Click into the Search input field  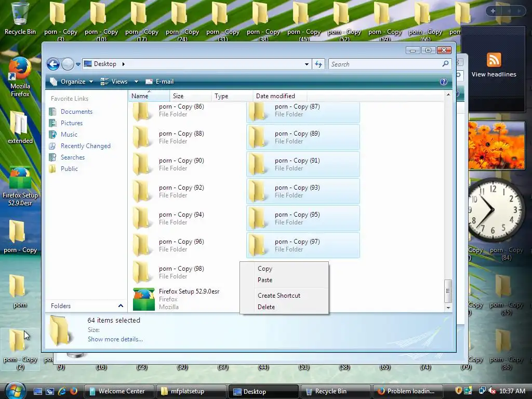[x=385, y=64]
